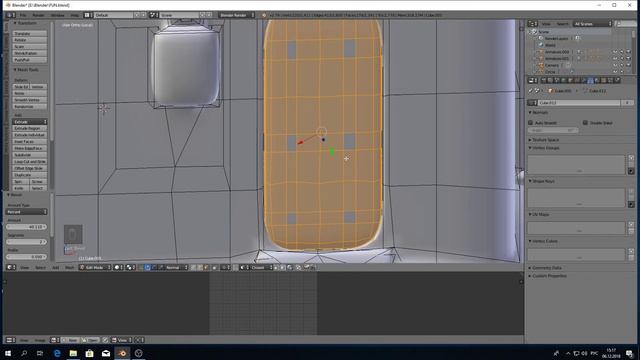This screenshot has height=360, width=640.
Task: Click the bevel Profile slider field
Action: click(x=27, y=257)
